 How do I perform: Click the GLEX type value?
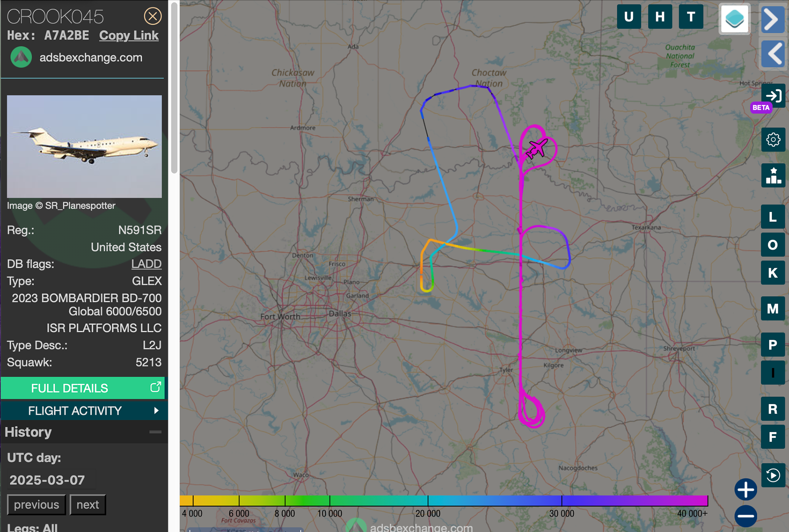coord(147,281)
